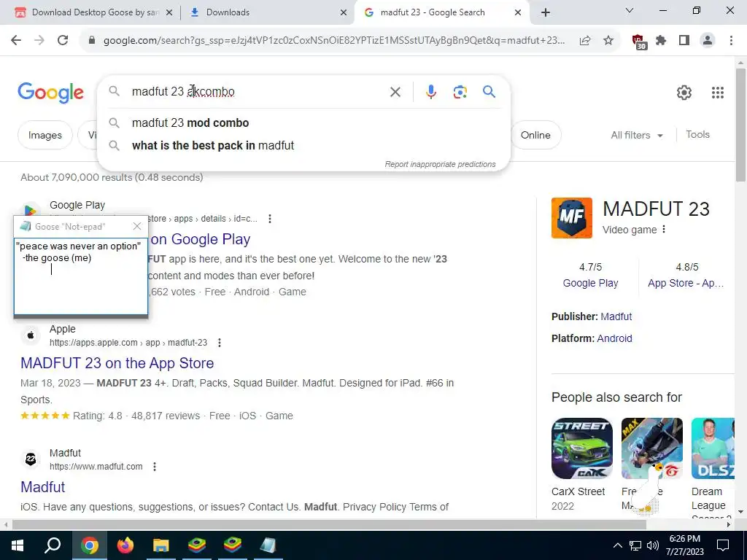747x560 pixels.
Task: Expand the All filters dropdown
Action: point(637,135)
